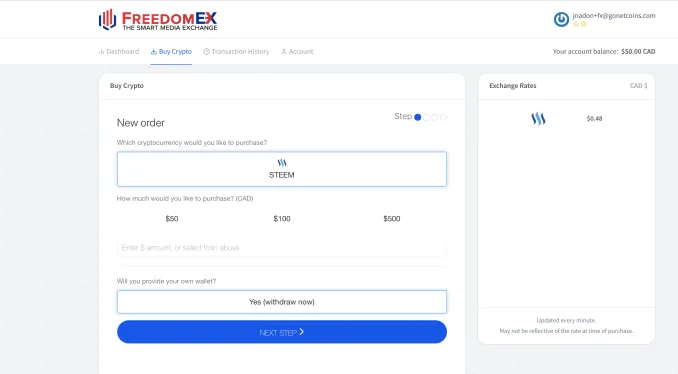The width and height of the screenshot is (678, 374).
Task: Click the CAD $ currency label
Action: pyautogui.click(x=639, y=86)
